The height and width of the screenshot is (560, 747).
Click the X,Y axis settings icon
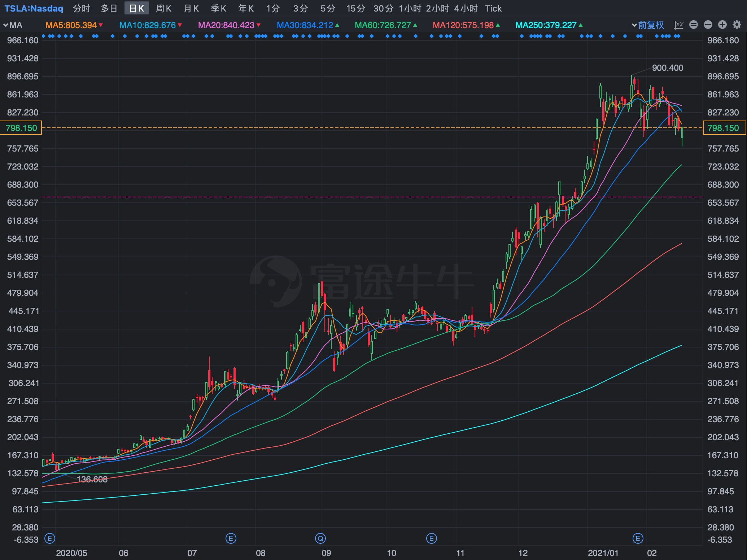coord(679,25)
